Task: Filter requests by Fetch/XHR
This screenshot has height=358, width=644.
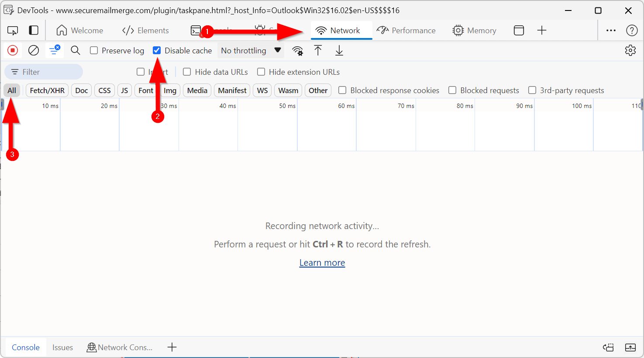Action: pos(47,90)
